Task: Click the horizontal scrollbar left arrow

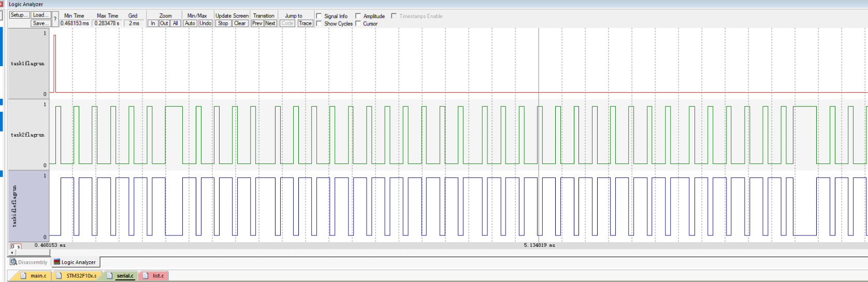Action: 12,253
